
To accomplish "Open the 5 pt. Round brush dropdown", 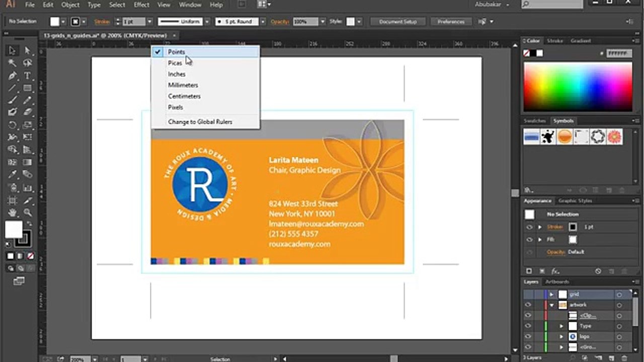I will [x=263, y=22].
